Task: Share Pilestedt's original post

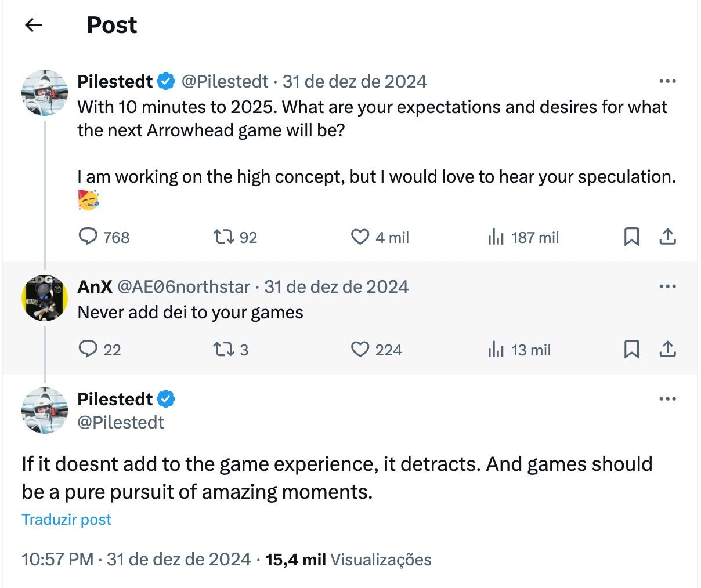Action: click(x=668, y=237)
